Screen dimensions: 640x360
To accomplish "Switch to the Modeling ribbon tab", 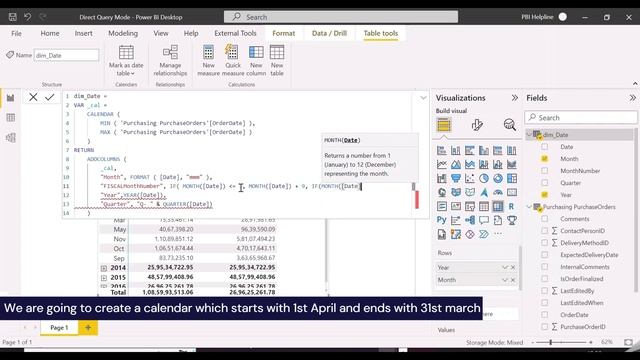I will [x=123, y=33].
